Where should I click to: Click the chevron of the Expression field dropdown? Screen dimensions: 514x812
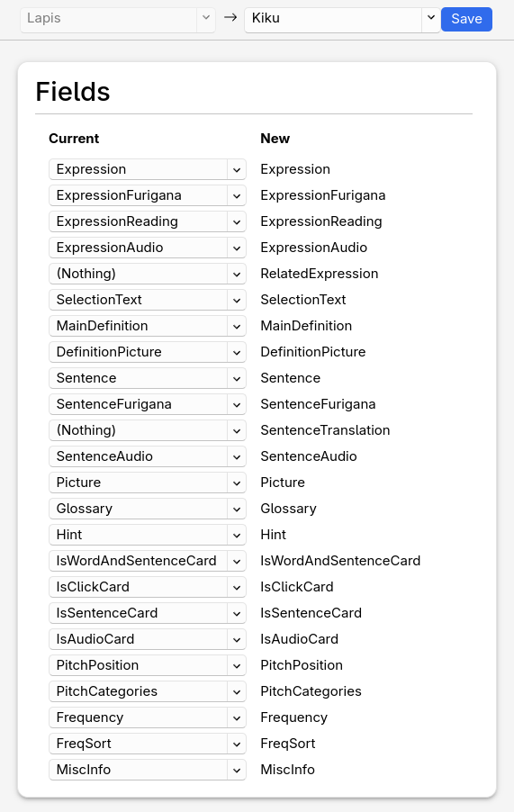click(237, 169)
